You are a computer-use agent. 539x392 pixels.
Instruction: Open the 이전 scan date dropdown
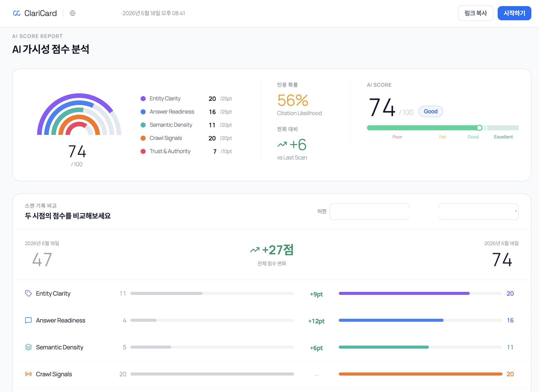pyautogui.click(x=369, y=211)
